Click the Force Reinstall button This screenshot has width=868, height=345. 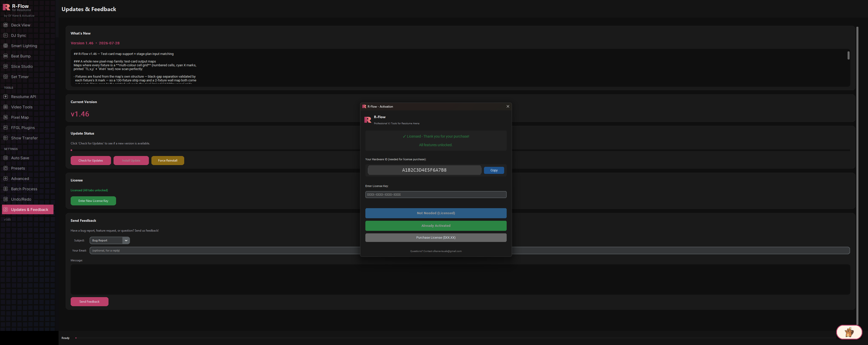tap(168, 161)
